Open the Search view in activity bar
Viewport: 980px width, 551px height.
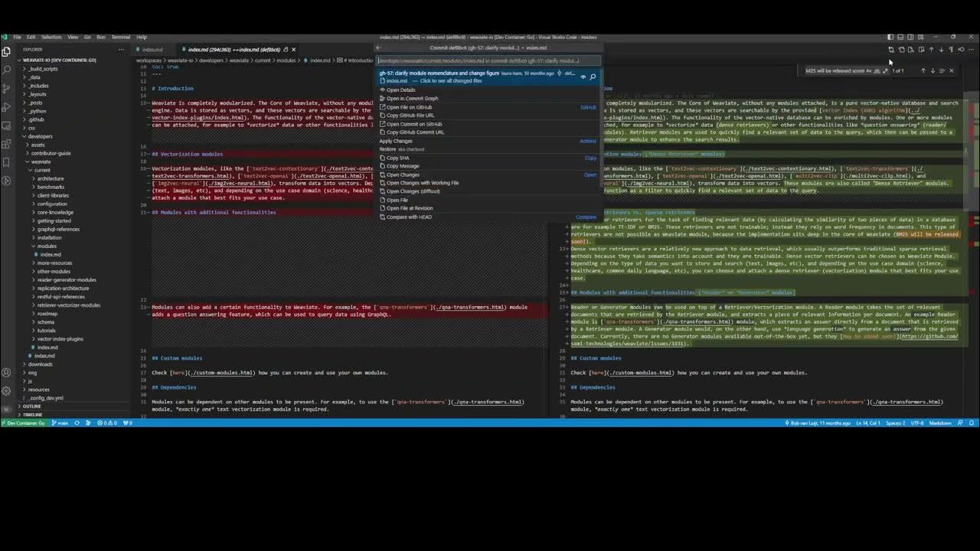[x=6, y=70]
